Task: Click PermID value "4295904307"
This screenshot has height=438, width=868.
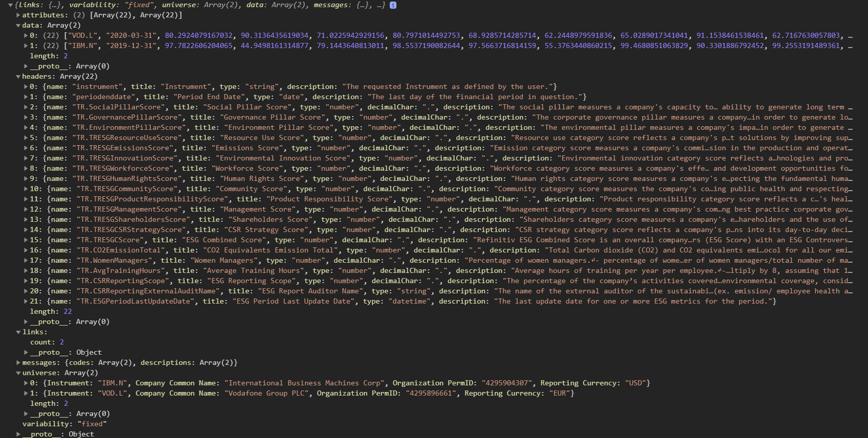Action: click(x=507, y=383)
